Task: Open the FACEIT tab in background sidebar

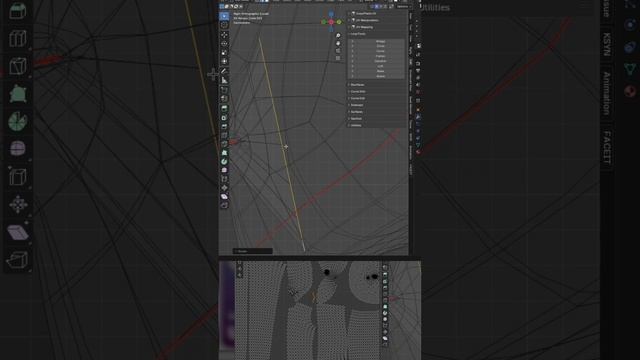Action: (x=607, y=148)
